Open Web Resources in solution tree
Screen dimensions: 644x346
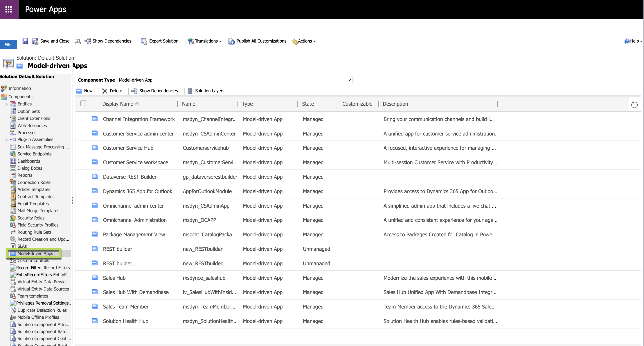coord(32,125)
